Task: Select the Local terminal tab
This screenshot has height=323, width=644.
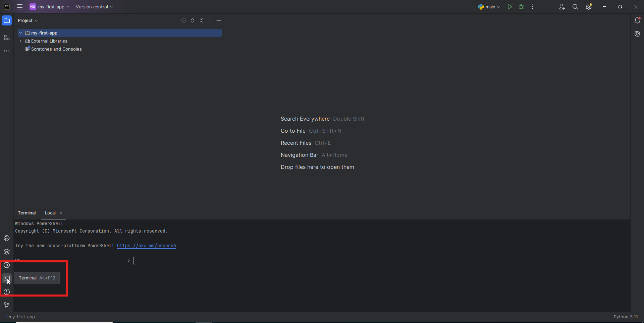Action: [x=50, y=213]
